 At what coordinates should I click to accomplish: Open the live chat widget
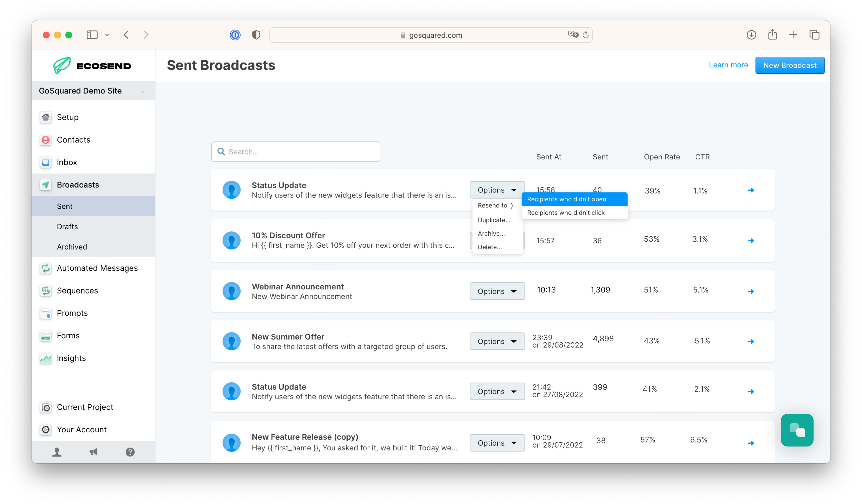pyautogui.click(x=797, y=430)
